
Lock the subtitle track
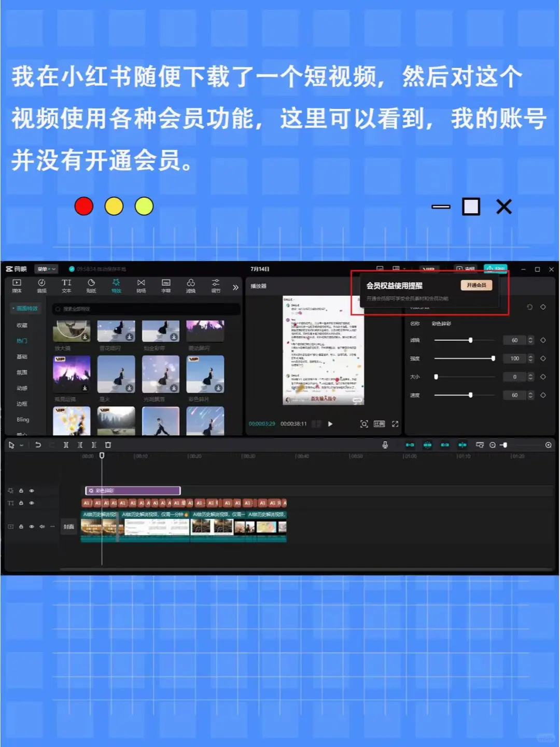[x=20, y=503]
